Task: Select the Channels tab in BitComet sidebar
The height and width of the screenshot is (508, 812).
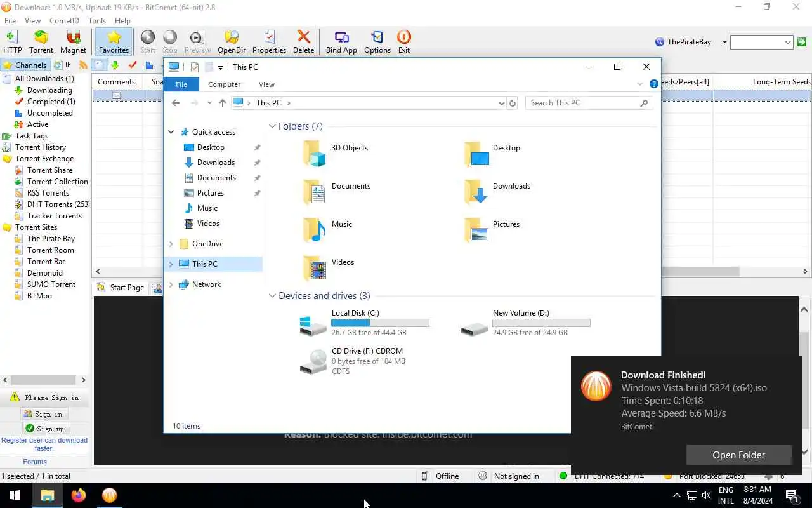Action: pos(25,65)
